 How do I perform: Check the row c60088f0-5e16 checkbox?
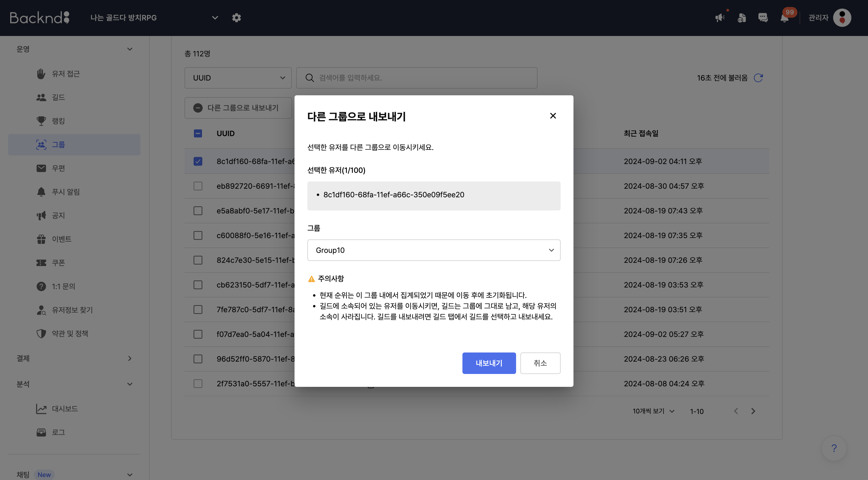pyautogui.click(x=198, y=235)
